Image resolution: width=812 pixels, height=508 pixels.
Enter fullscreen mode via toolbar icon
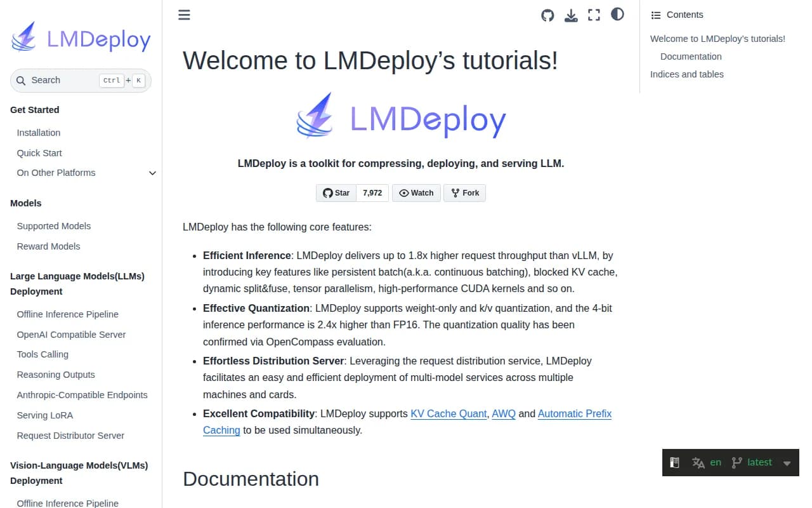(594, 15)
